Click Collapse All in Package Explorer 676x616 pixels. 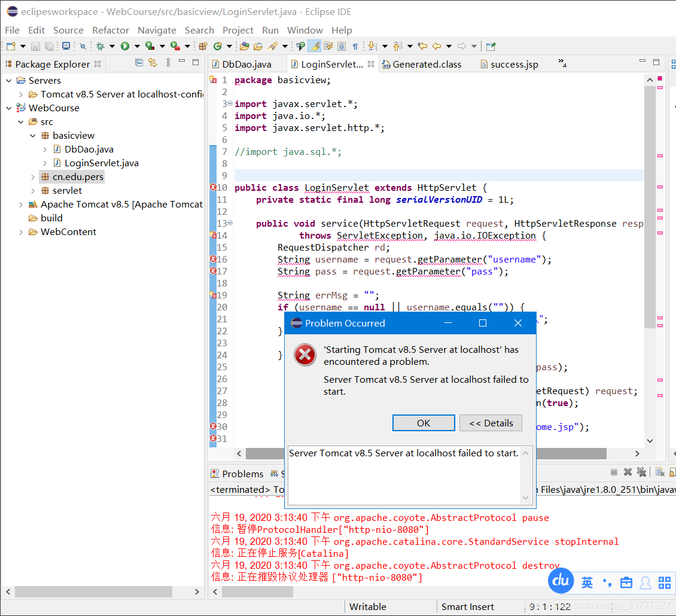click(x=139, y=63)
